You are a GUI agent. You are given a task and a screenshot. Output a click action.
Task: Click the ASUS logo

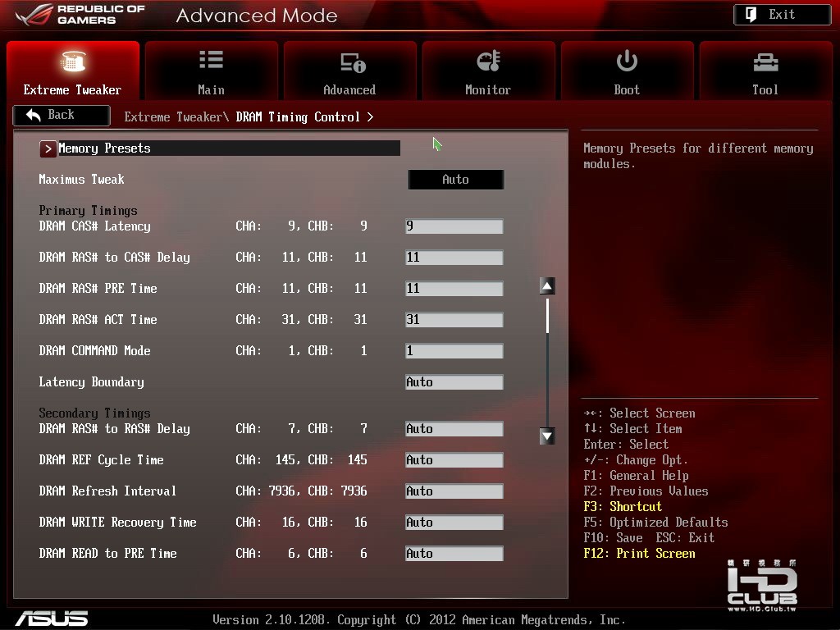click(52, 619)
